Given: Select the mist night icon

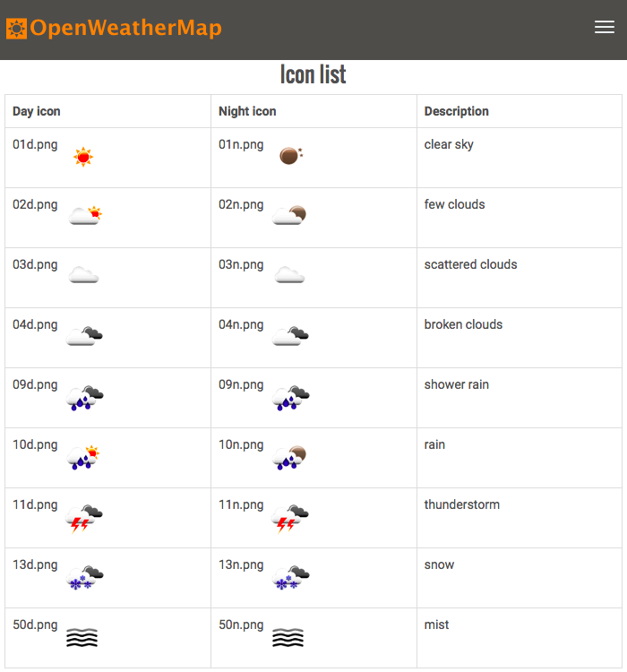Looking at the screenshot, I should (288, 638).
